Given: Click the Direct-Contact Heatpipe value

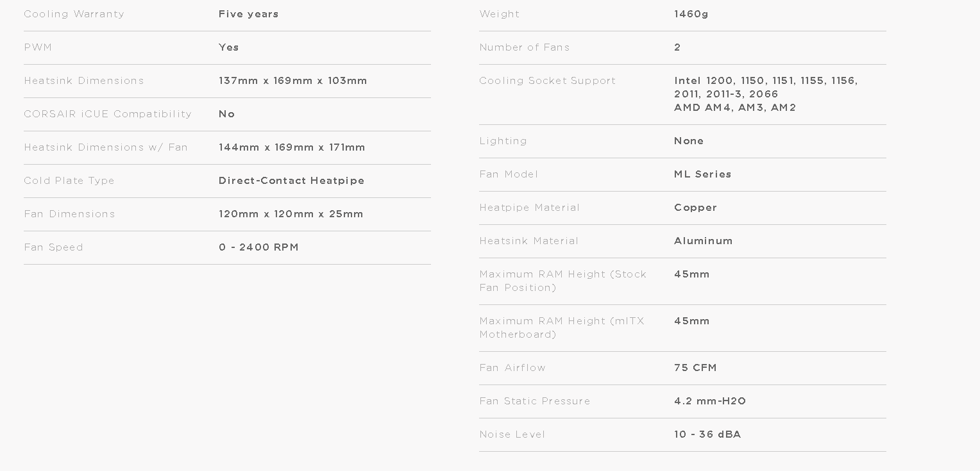Looking at the screenshot, I should pos(291,181).
